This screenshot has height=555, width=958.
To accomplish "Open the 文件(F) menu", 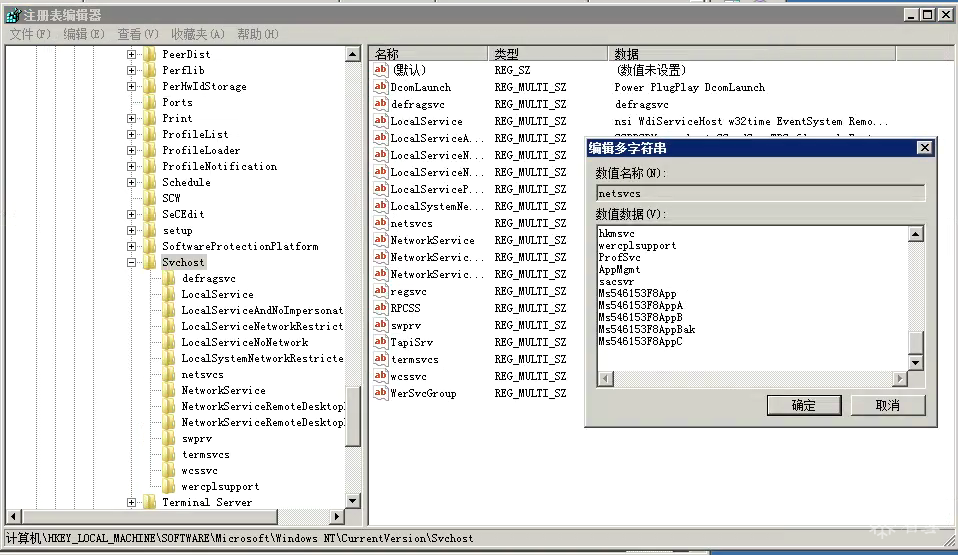I will click(x=30, y=34).
